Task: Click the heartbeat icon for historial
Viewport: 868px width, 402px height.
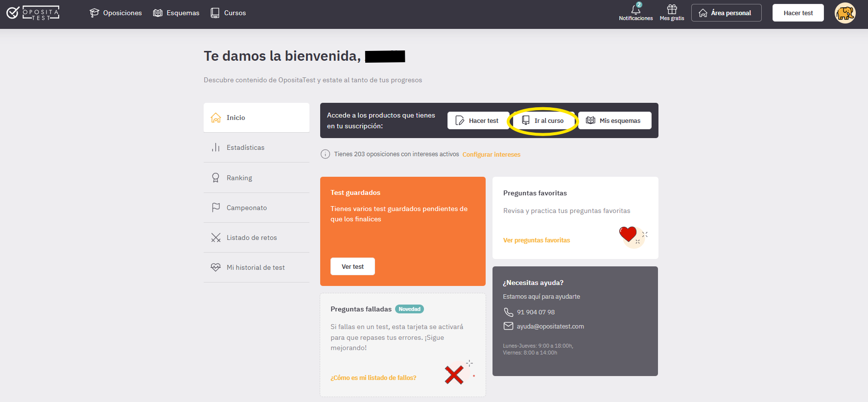Action: [x=216, y=267]
